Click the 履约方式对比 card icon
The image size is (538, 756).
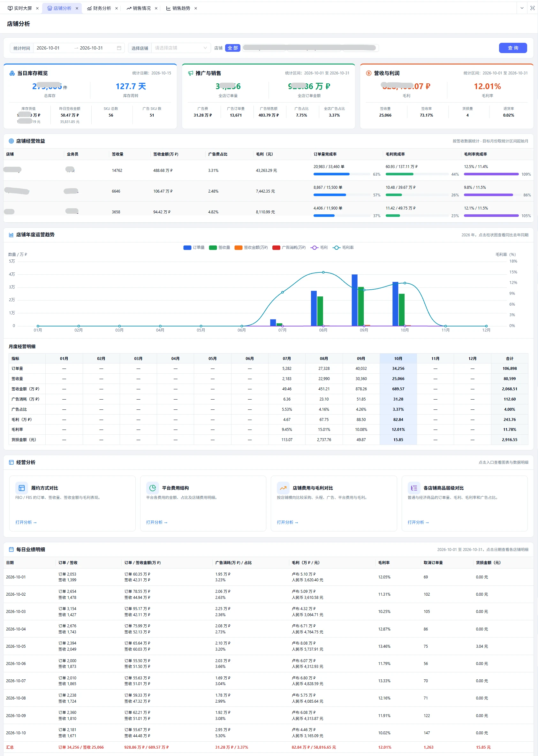[x=21, y=488]
